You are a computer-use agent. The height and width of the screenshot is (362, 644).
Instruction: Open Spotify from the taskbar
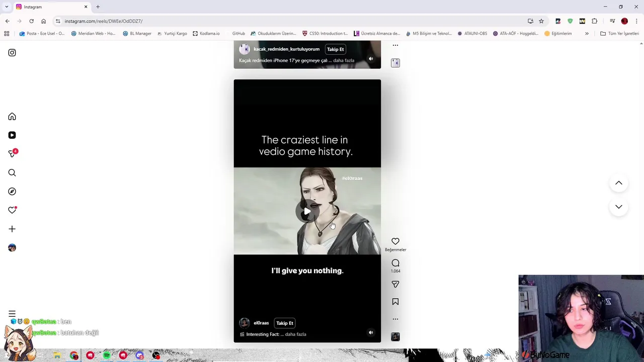107,355
